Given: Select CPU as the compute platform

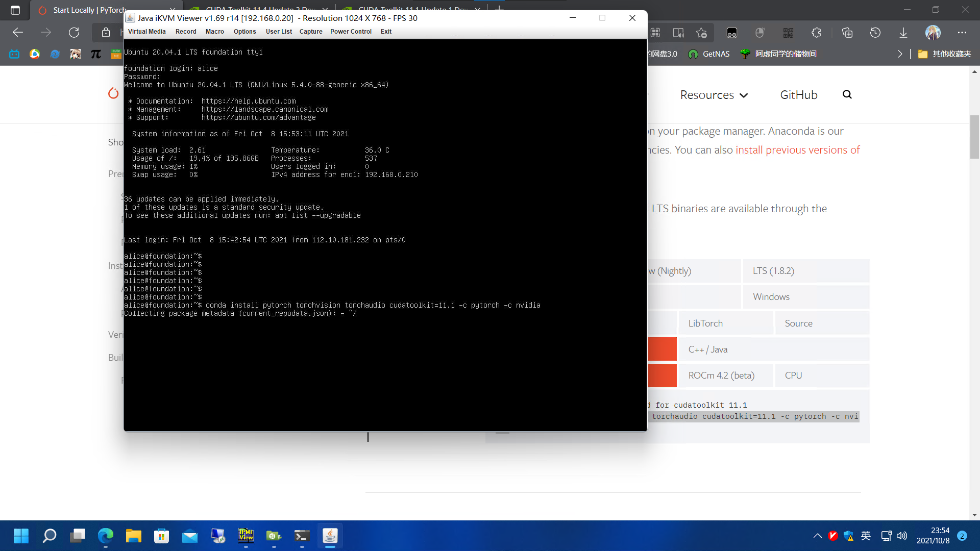Looking at the screenshot, I should point(794,375).
